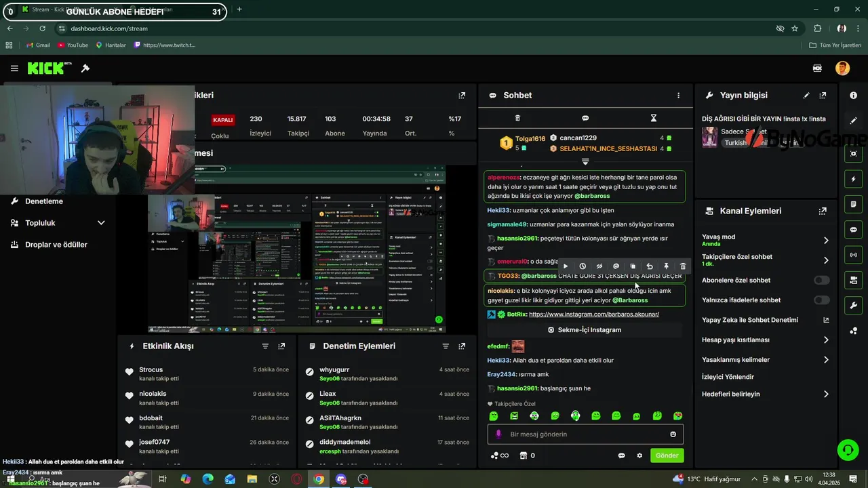
Task: Pop out the Etkinlik Akışı panel
Action: (281, 346)
